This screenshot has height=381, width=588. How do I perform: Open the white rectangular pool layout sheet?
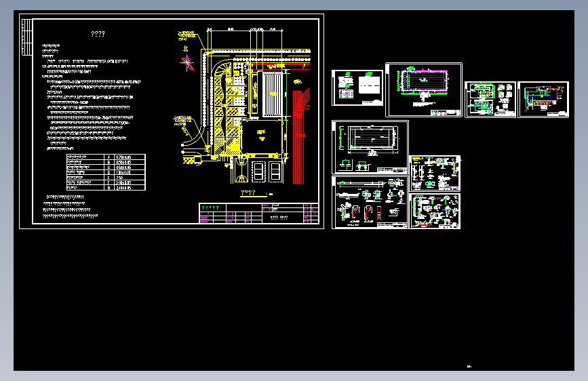point(370,147)
